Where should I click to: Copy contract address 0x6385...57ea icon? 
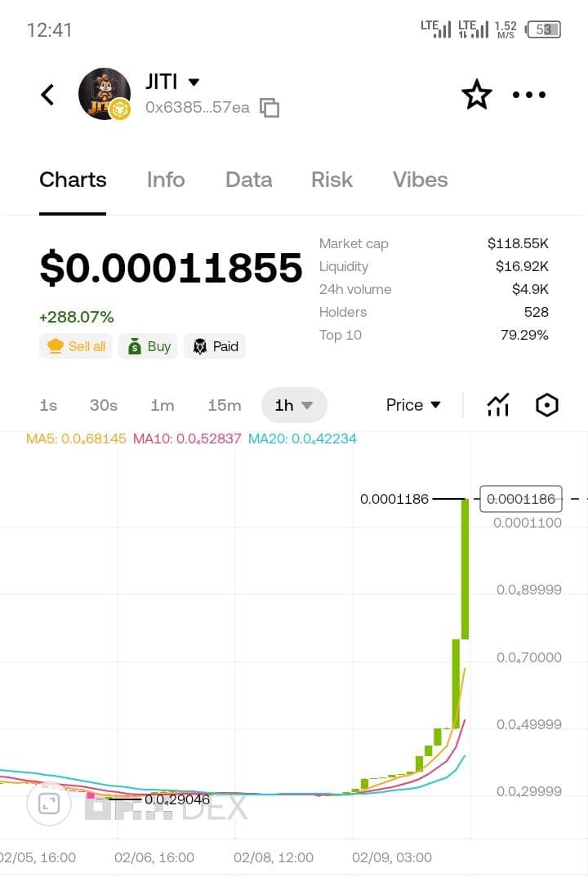pos(269,108)
